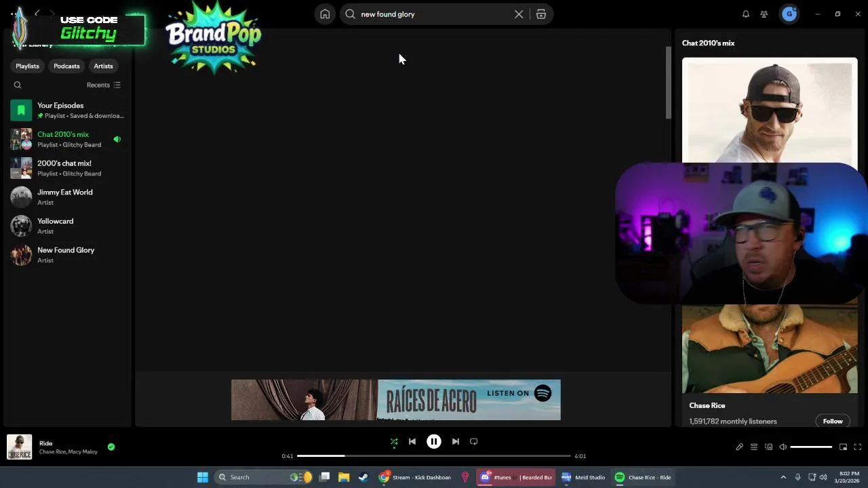Open Ride song title in player bar
Viewport: 868px width, 488px height.
point(45,443)
